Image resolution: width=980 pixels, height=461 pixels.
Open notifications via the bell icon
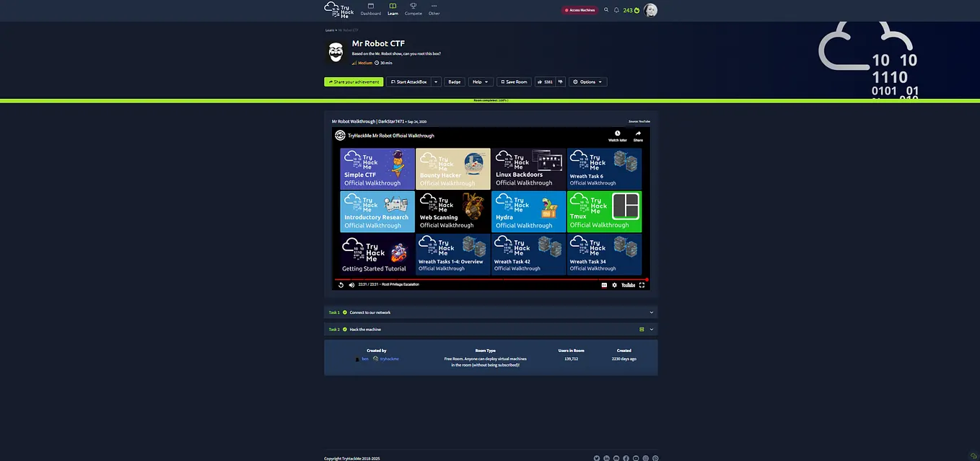[x=616, y=10]
